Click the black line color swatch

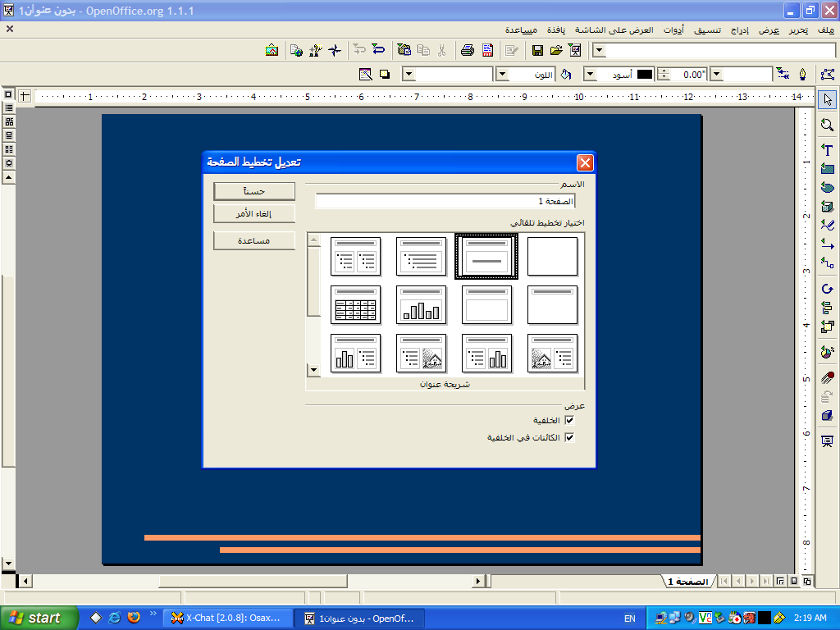645,75
